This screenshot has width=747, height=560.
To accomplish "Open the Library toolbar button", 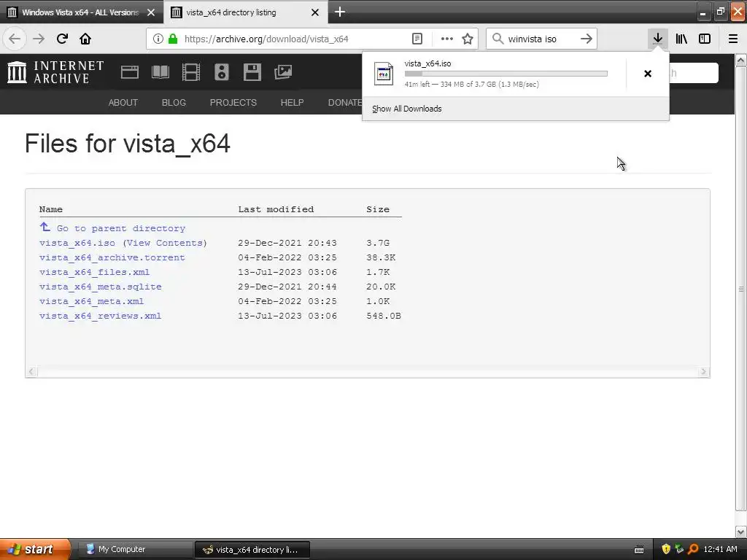I will point(681,39).
